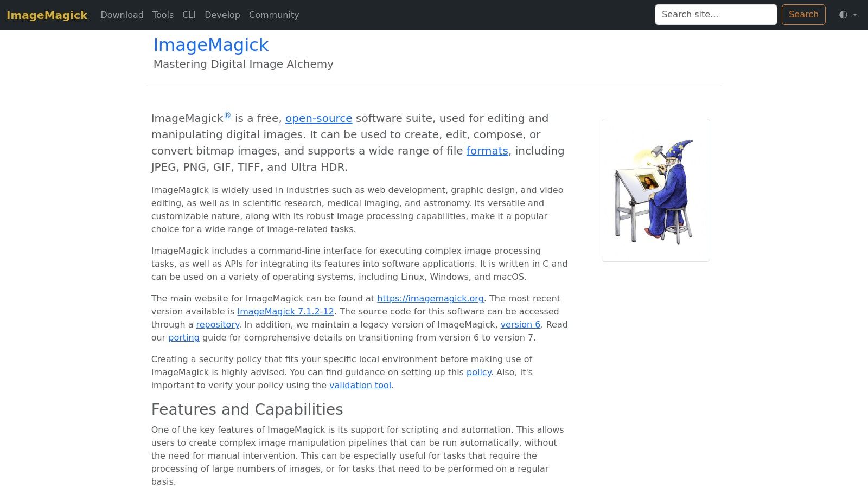Open the Download menu
This screenshot has width=868, height=488.
pos(122,15)
